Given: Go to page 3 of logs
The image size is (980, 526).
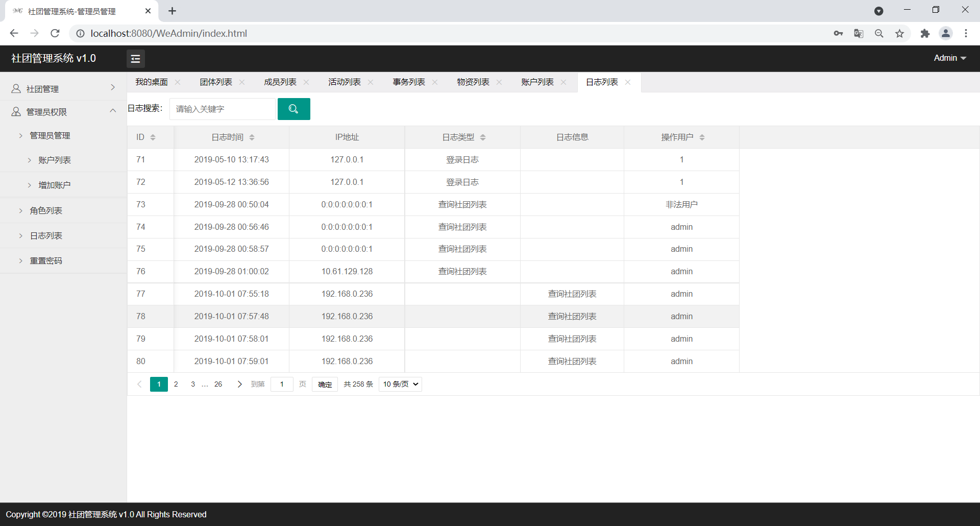Looking at the screenshot, I should [193, 384].
